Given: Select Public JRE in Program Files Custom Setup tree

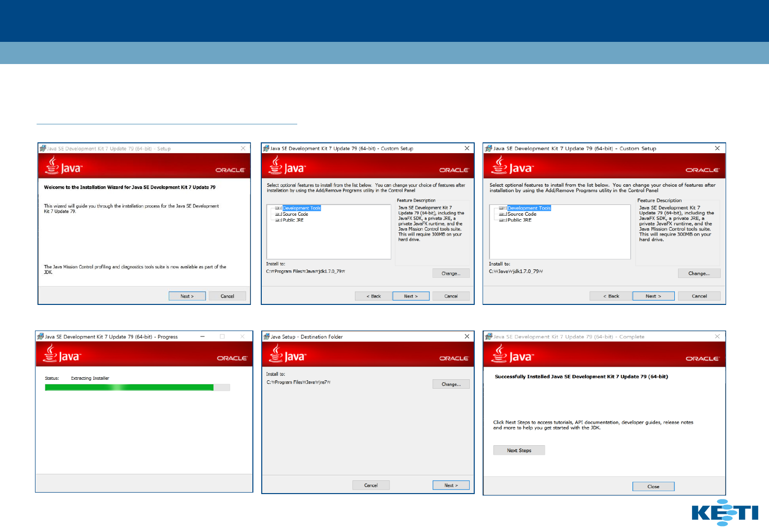Looking at the screenshot, I should pyautogui.click(x=293, y=220).
